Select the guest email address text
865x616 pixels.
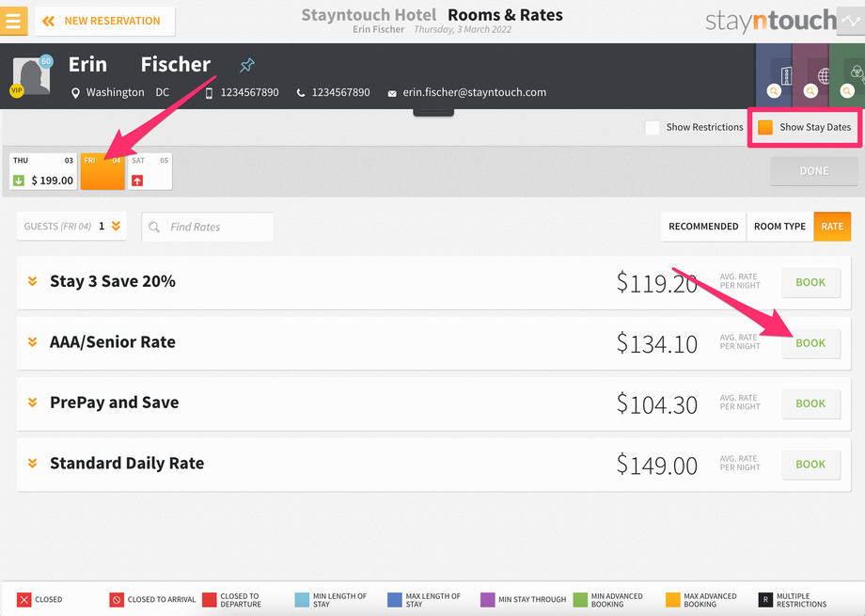(475, 92)
